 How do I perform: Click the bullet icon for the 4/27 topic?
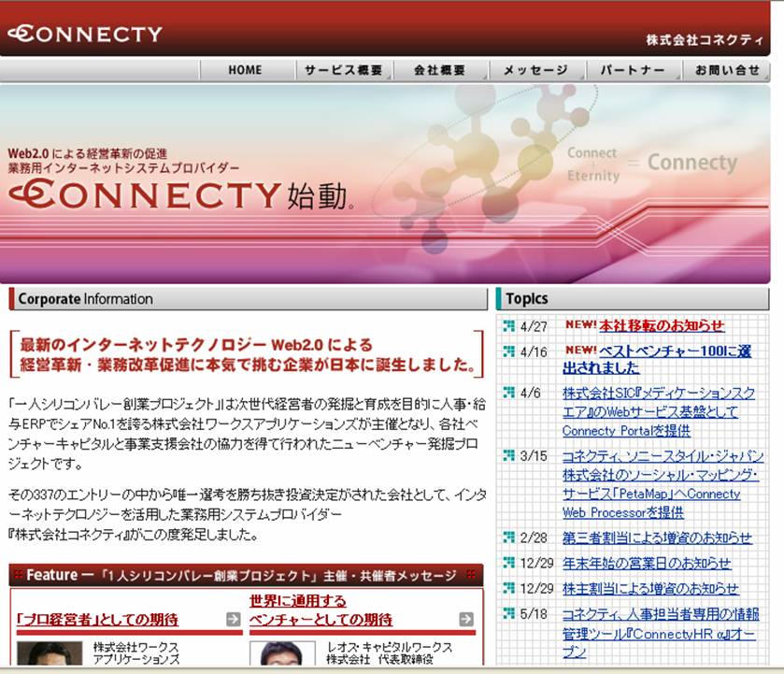508,325
